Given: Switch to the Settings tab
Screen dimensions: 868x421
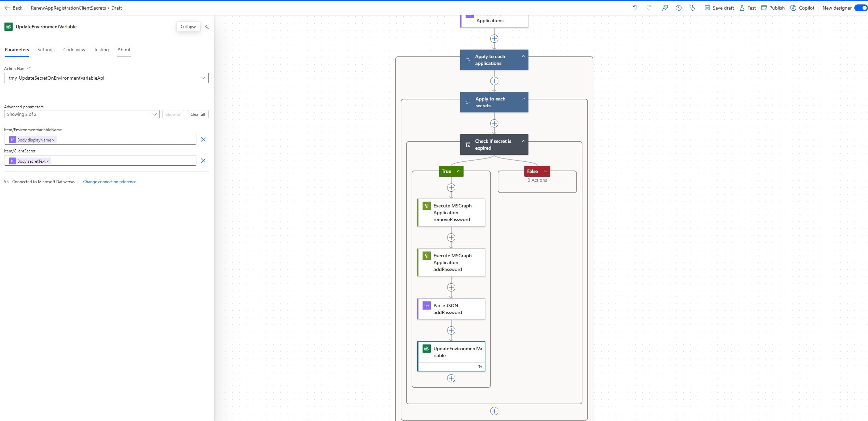Looking at the screenshot, I should coord(46,50).
